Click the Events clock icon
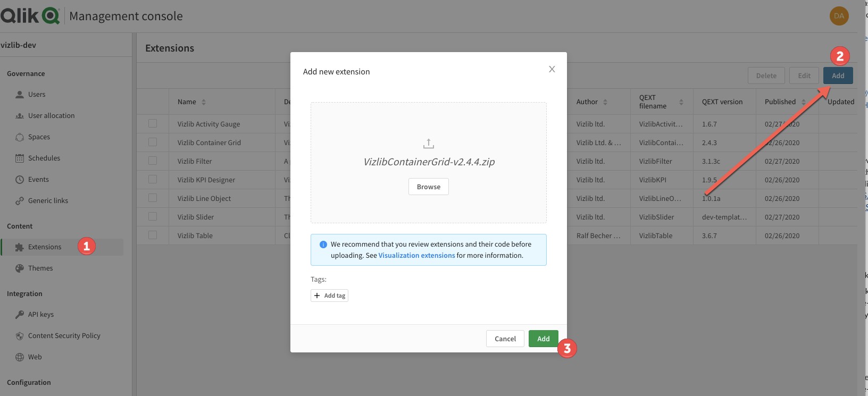 [20, 180]
